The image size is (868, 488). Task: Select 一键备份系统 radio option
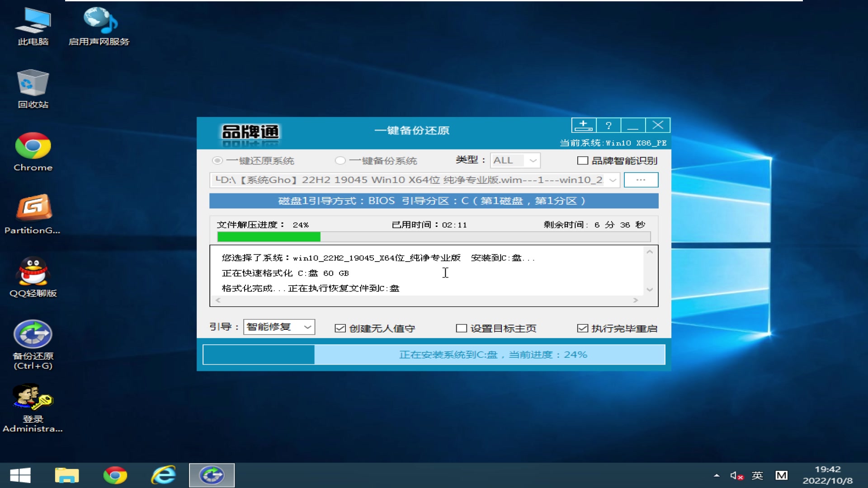[340, 161]
